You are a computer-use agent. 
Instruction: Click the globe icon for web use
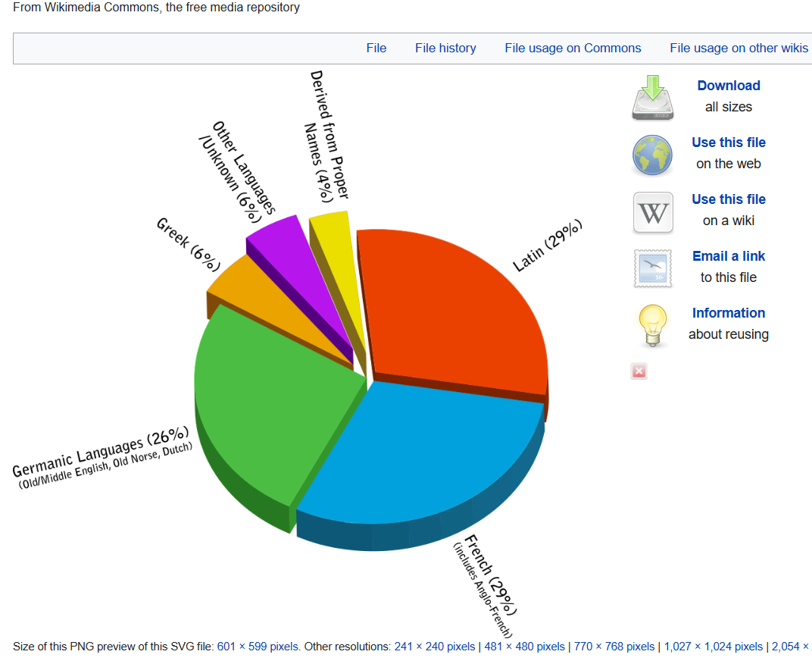point(652,155)
